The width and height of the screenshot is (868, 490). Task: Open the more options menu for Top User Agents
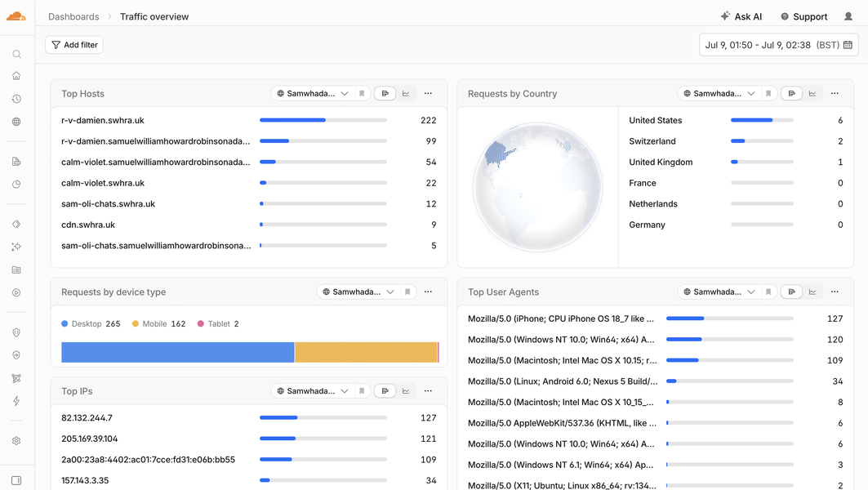click(x=835, y=292)
